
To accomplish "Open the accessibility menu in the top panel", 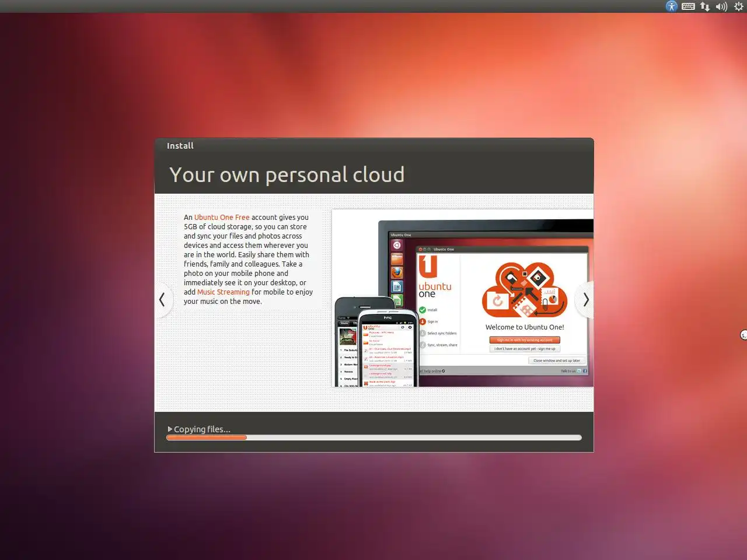I will 672,6.
